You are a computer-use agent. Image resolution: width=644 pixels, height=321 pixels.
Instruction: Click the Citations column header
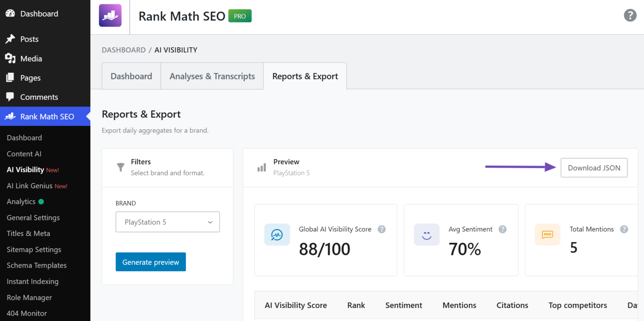tap(512, 305)
